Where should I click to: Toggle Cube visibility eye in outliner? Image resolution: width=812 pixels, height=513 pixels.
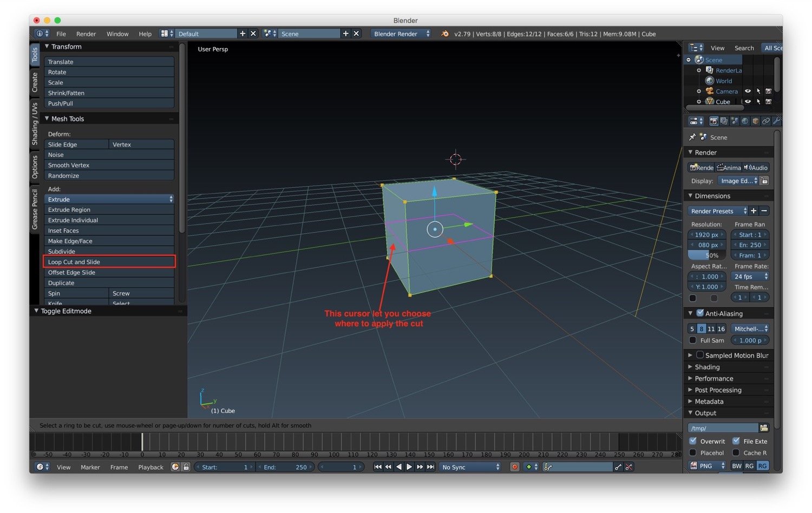pyautogui.click(x=748, y=102)
